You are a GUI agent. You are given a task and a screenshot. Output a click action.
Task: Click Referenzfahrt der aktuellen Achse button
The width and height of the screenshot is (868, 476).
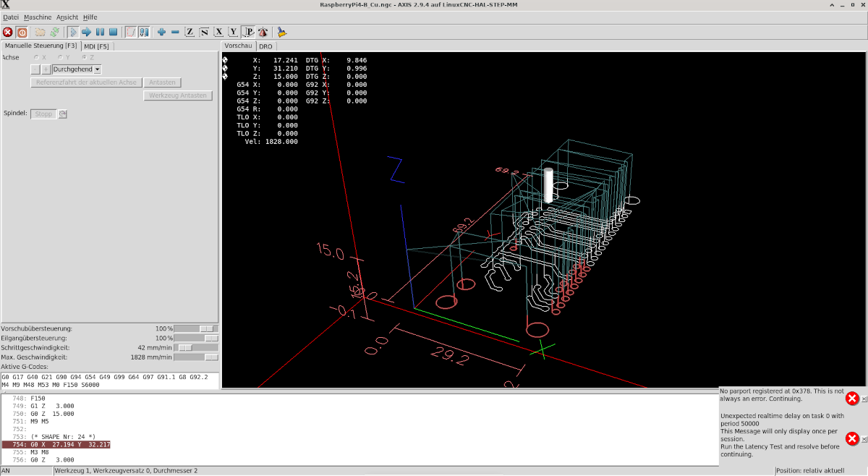point(86,82)
